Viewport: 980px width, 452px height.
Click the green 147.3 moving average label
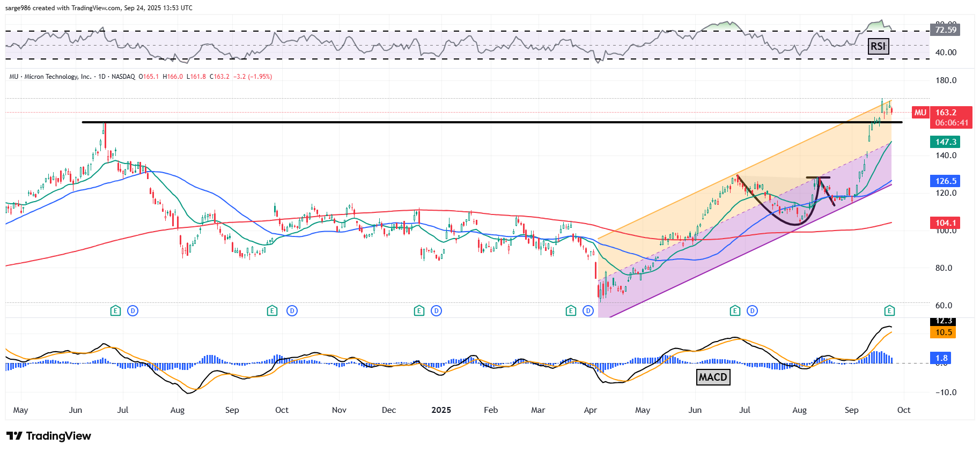[x=945, y=142]
